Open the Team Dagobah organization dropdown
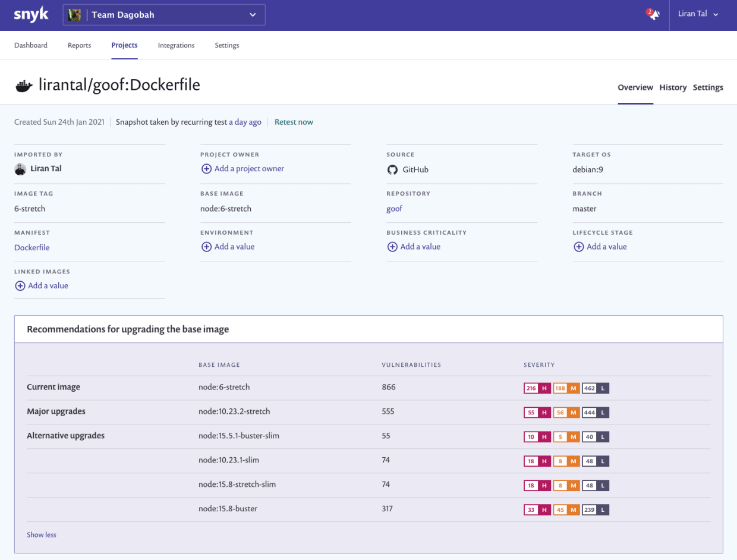The height and width of the screenshot is (560, 737). [164, 15]
